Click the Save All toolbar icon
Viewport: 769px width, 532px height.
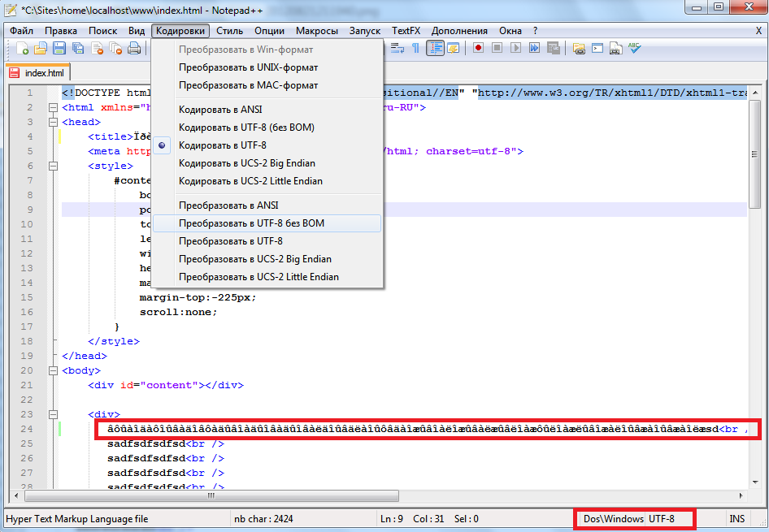[78, 48]
